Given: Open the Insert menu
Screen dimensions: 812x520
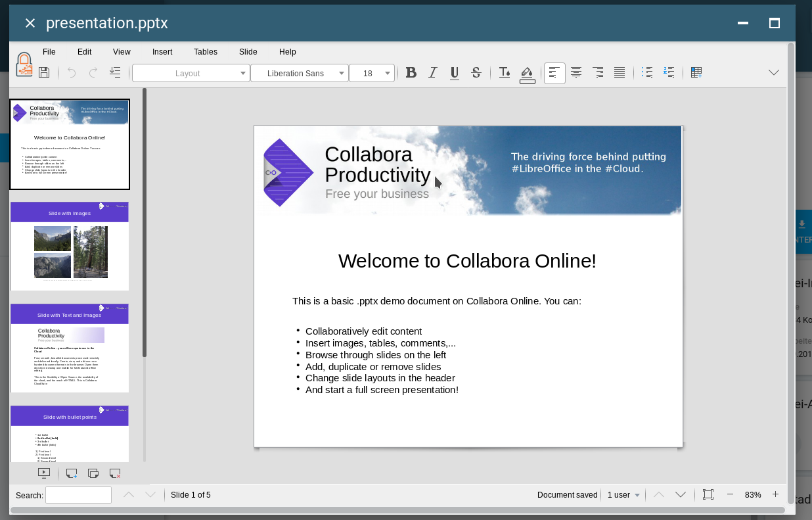Looking at the screenshot, I should point(162,52).
